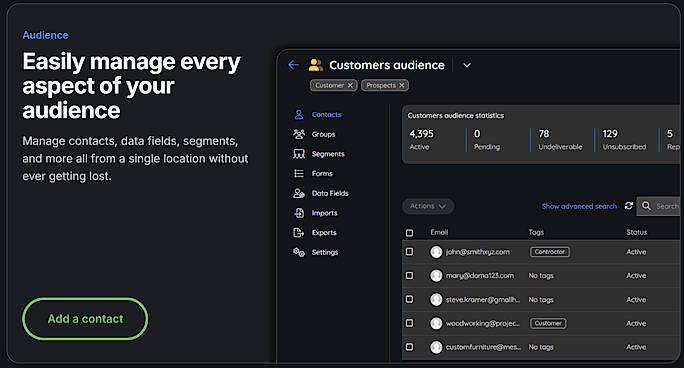
Task: Open the Actions dropdown
Action: 428,206
